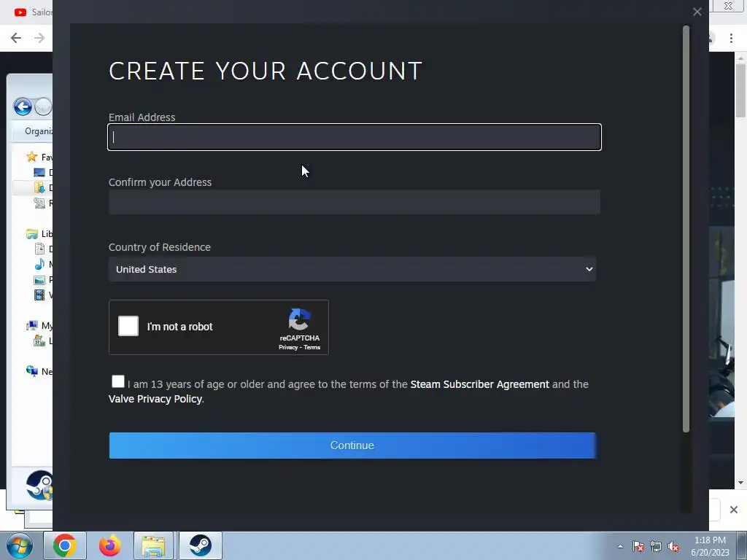Click the Action Center flag tray icon

[x=638, y=546]
